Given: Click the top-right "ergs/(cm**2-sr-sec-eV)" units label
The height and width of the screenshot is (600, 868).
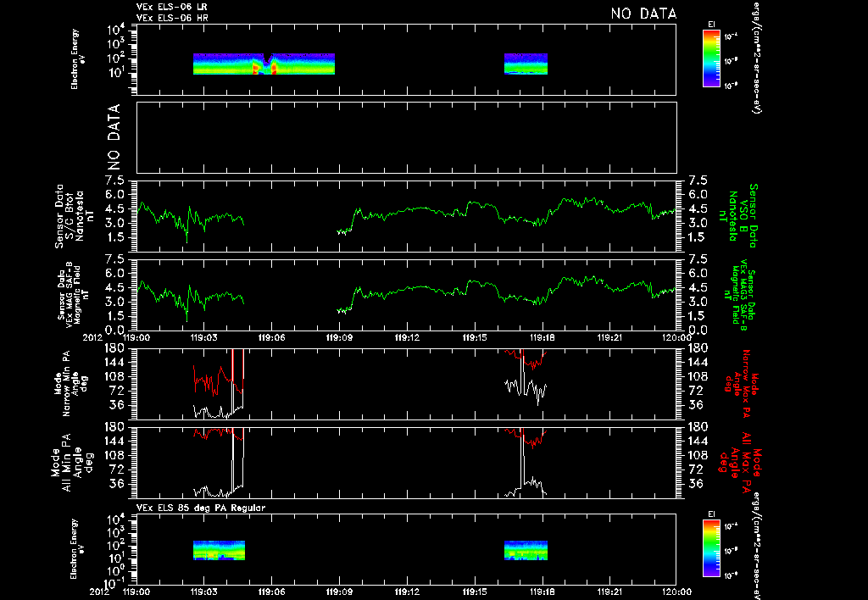Looking at the screenshot, I should click(x=755, y=58).
